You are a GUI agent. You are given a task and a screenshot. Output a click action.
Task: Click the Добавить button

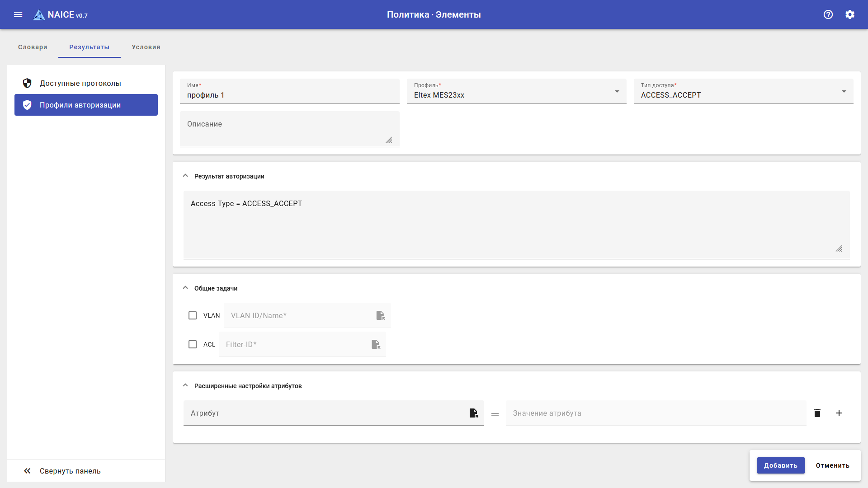coord(781,465)
